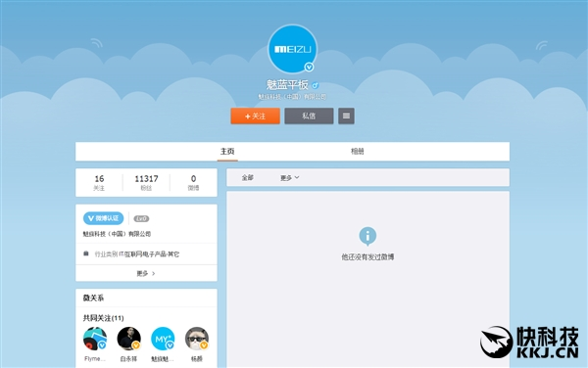Open 共同关注(11) mutual follows list
588x368 pixels.
coord(104,318)
